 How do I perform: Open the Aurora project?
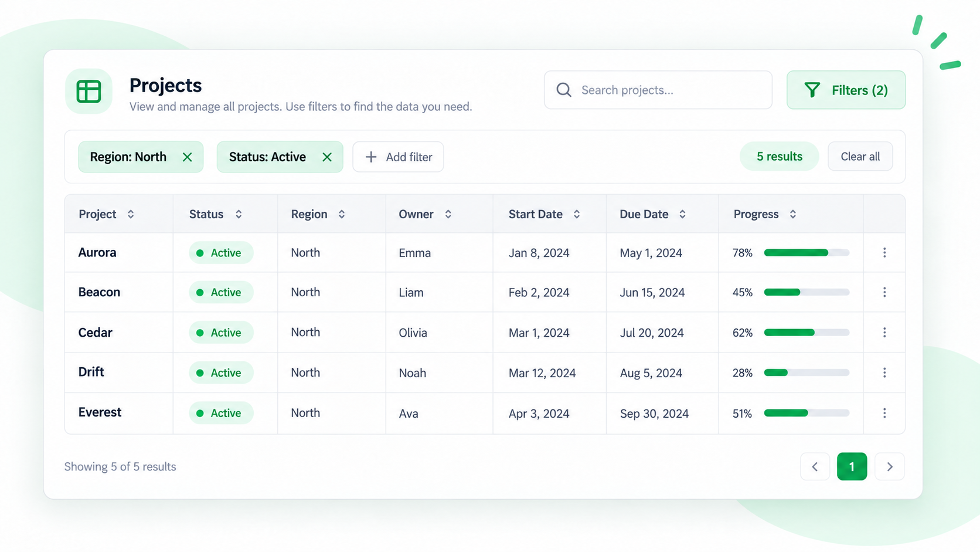[97, 253]
